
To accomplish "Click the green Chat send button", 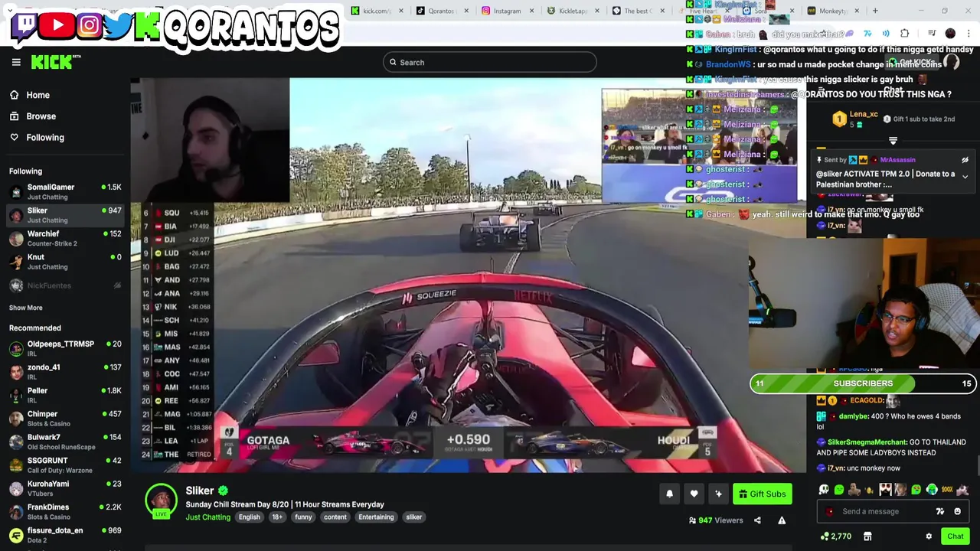I will 955,536.
